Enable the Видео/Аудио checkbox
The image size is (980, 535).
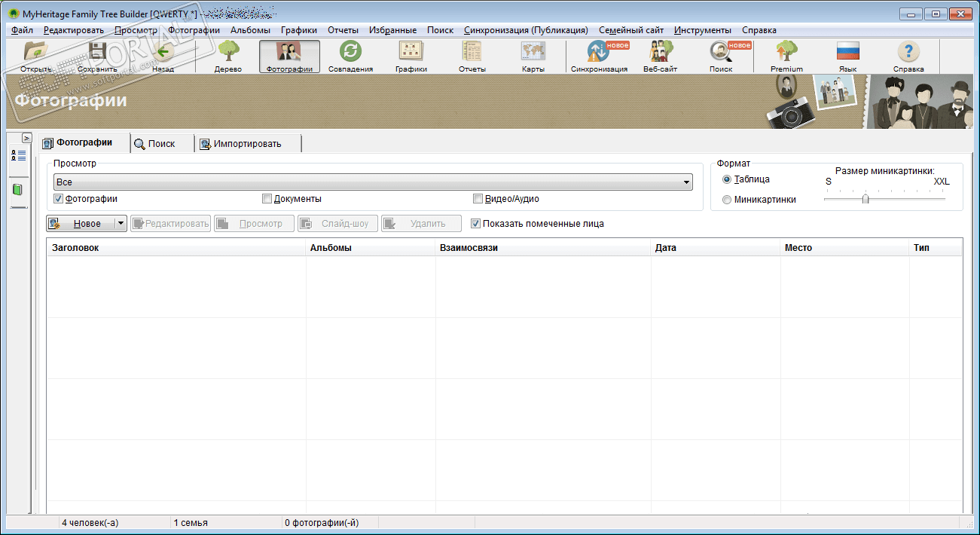pos(478,199)
